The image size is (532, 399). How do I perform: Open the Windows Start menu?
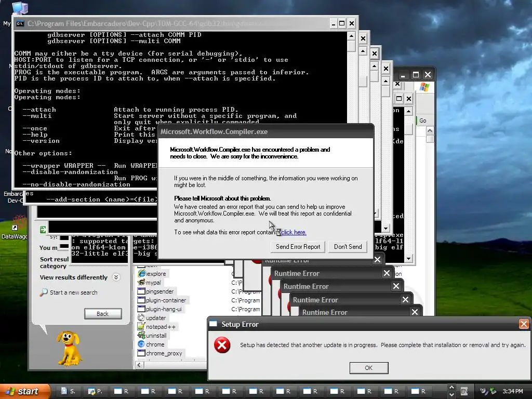tap(24, 391)
